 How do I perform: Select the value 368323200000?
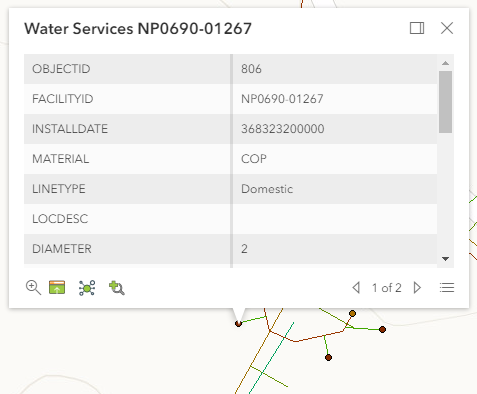point(283,129)
